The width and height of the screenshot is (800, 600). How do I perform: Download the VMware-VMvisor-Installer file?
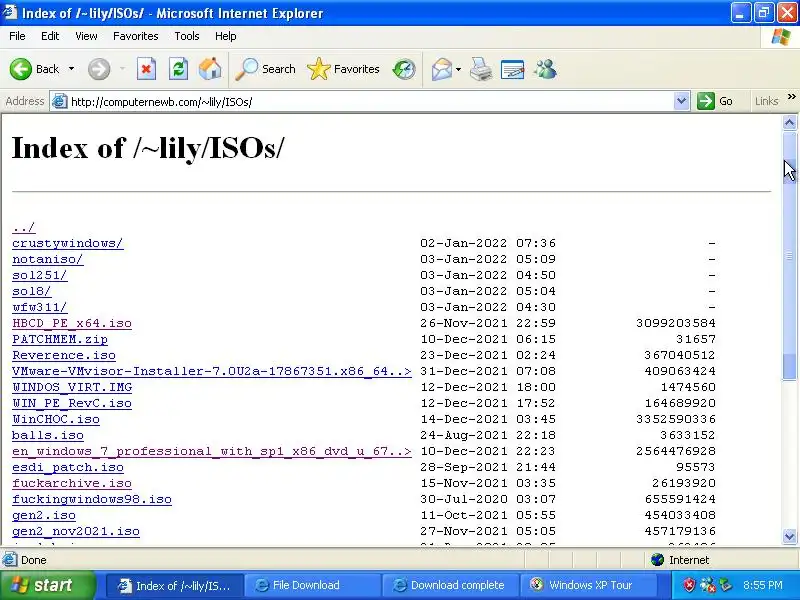212,371
